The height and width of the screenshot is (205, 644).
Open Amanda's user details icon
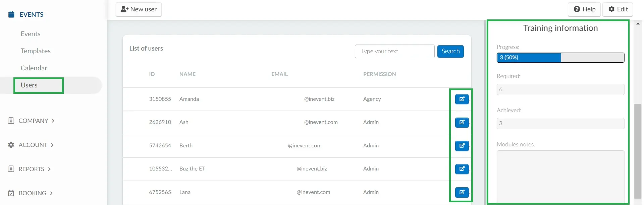[x=462, y=99]
